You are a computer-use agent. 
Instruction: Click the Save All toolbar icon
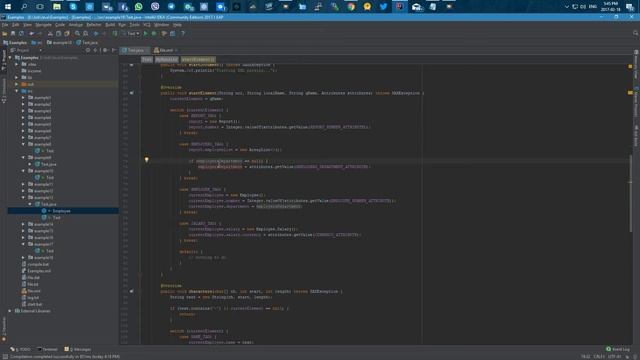[13, 33]
